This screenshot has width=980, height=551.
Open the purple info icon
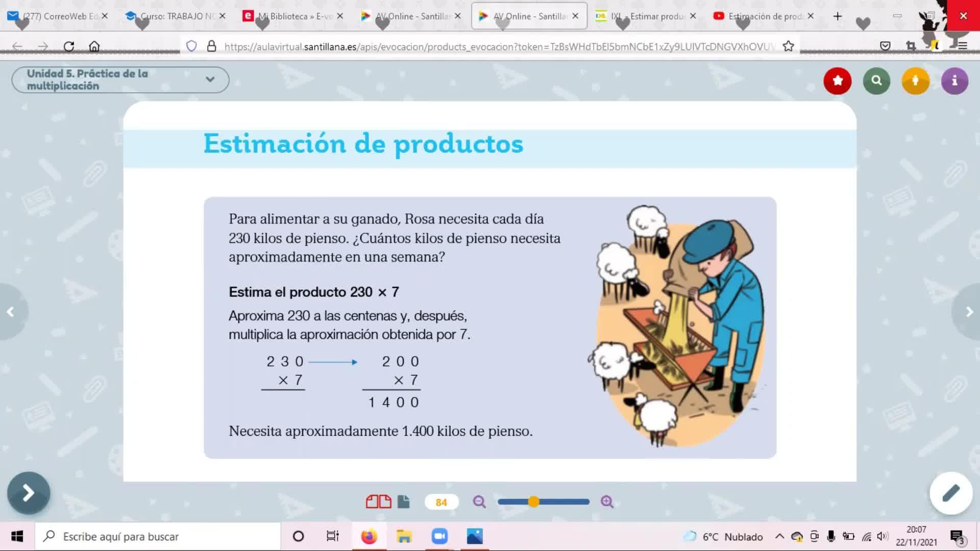click(x=954, y=81)
